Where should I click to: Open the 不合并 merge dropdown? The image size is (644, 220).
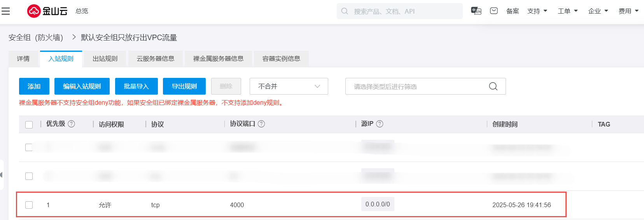tap(289, 86)
